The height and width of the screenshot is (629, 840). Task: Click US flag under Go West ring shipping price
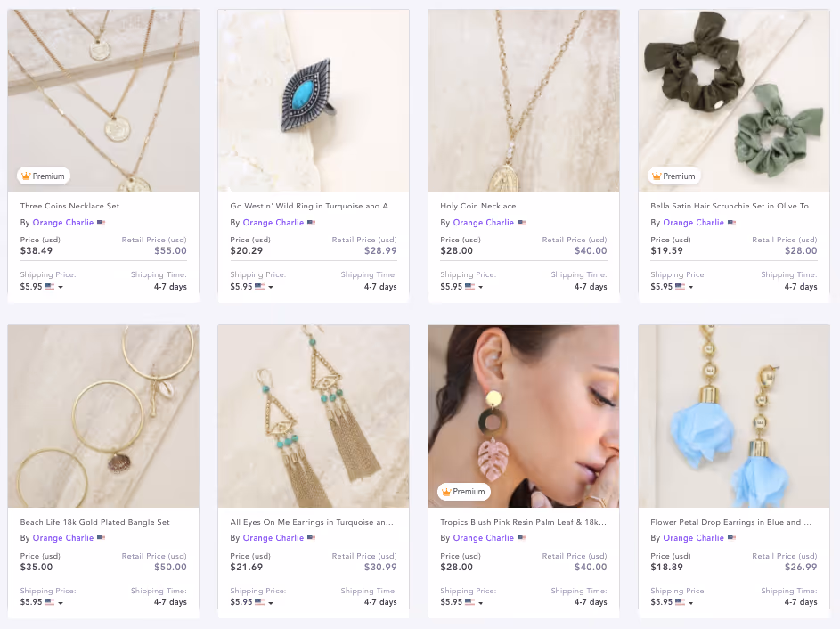click(x=260, y=287)
